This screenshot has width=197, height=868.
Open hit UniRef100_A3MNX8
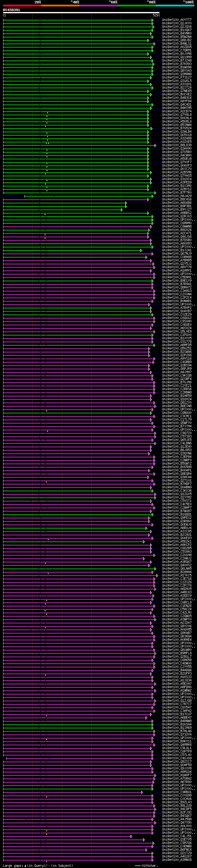(x=177, y=860)
